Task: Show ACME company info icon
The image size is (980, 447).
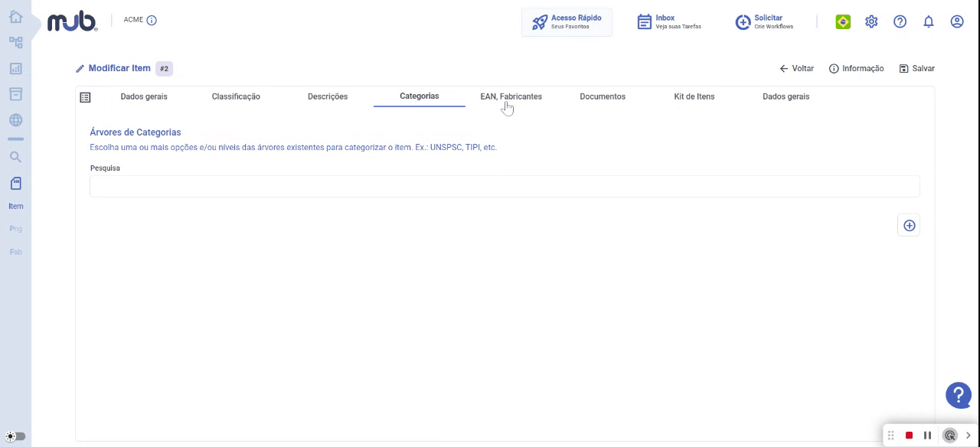Action: click(x=152, y=20)
